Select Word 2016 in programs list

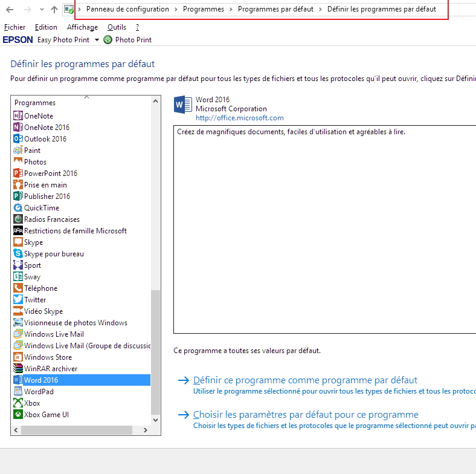(x=82, y=380)
